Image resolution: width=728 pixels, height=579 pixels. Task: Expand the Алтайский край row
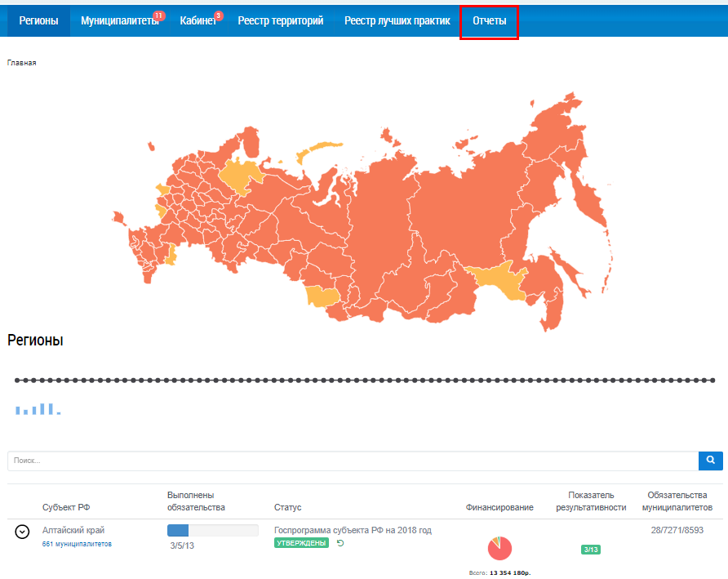23,532
